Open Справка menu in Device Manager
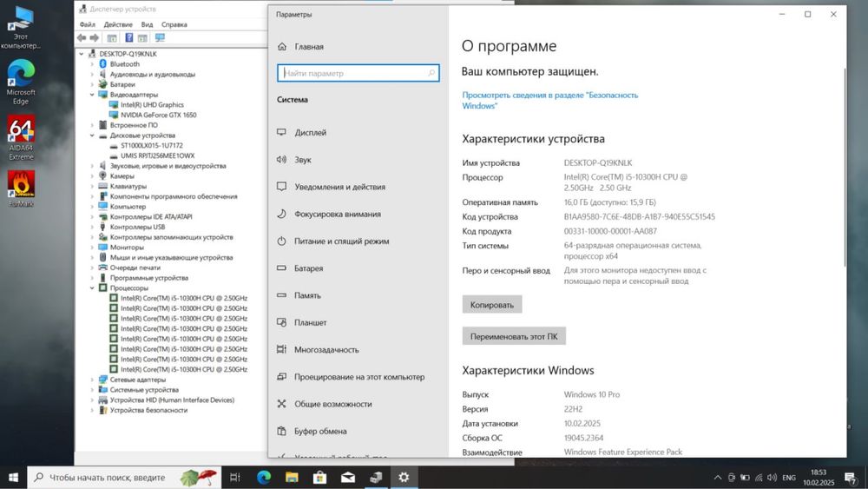This screenshot has width=868, height=489. pos(174,24)
